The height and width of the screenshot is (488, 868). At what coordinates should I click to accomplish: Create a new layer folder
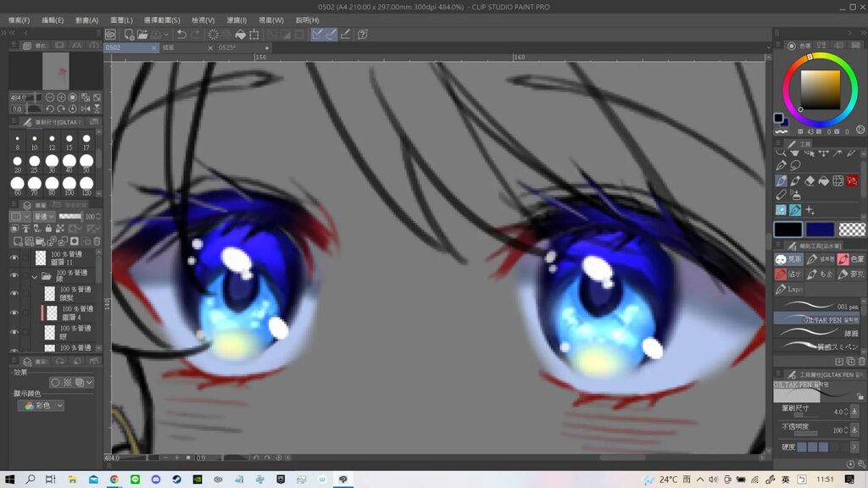[41, 241]
